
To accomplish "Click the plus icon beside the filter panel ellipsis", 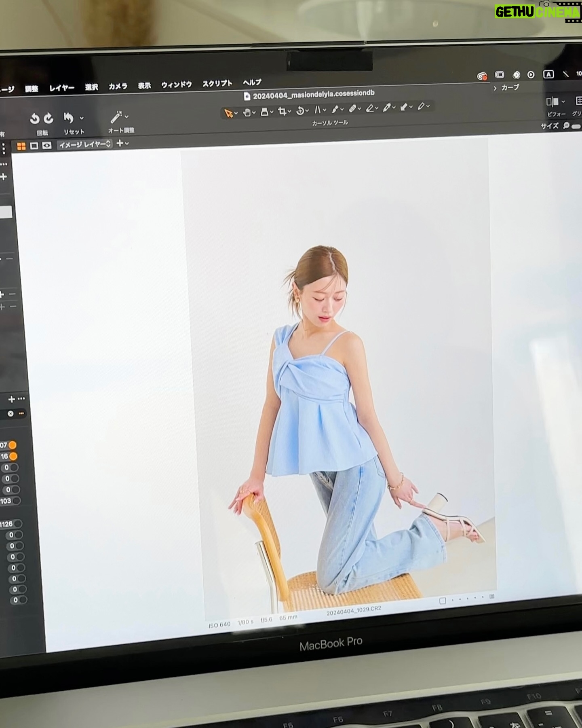I will tap(11, 399).
